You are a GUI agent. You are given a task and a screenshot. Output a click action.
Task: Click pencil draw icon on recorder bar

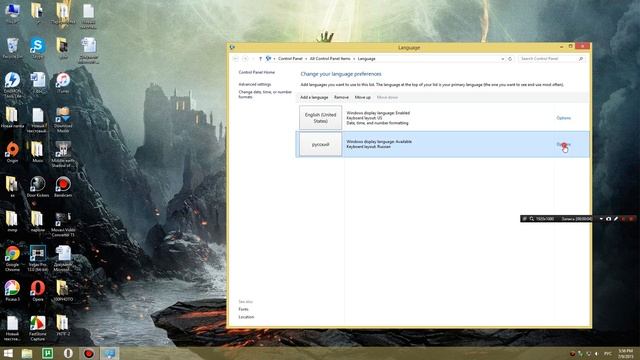pos(616,219)
